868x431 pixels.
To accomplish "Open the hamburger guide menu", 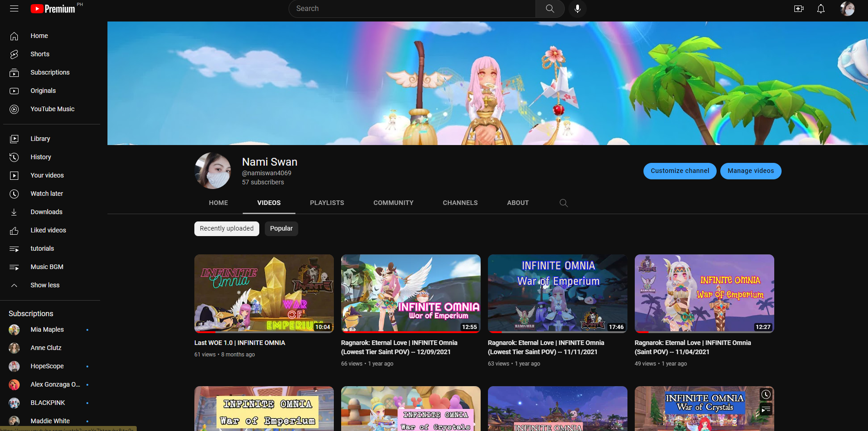I will point(14,9).
